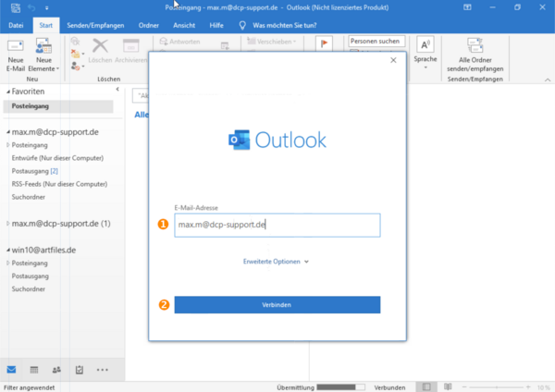
Task: Open the Ordner tab
Action: [149, 26]
